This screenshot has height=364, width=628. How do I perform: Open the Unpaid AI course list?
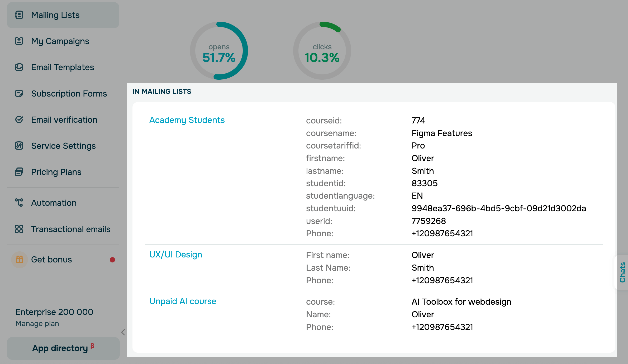point(183,301)
